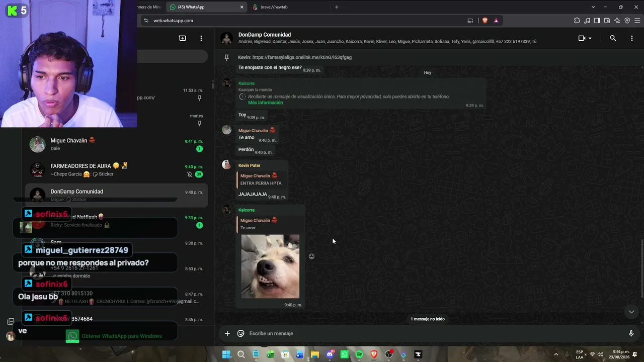Close the WhatsApp browser tab
Image resolution: width=644 pixels, height=362 pixels.
pos(242,7)
